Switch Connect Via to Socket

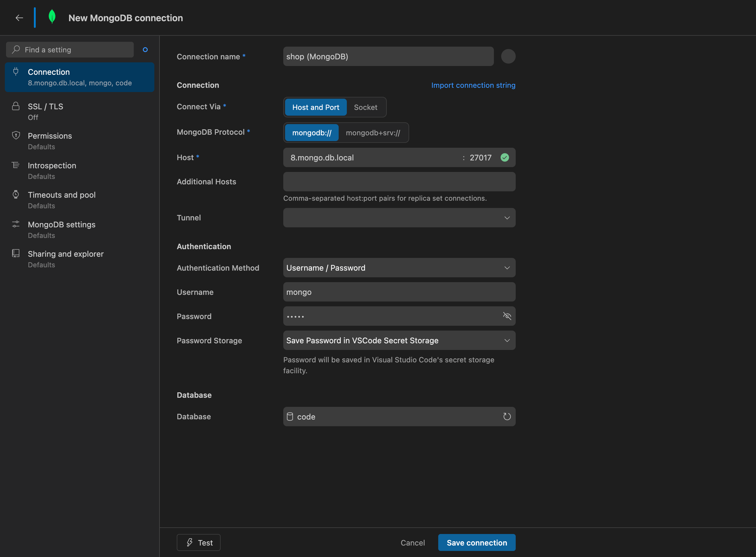click(x=366, y=107)
